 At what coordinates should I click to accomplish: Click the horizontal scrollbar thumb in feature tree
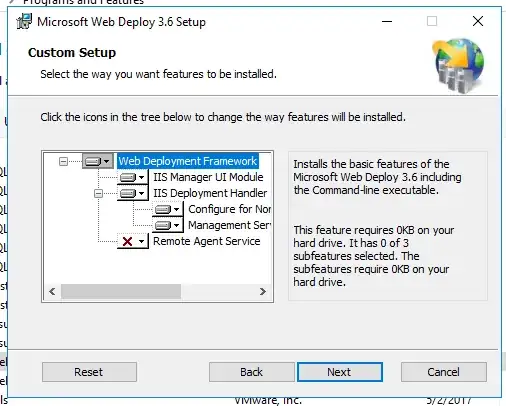(x=121, y=292)
